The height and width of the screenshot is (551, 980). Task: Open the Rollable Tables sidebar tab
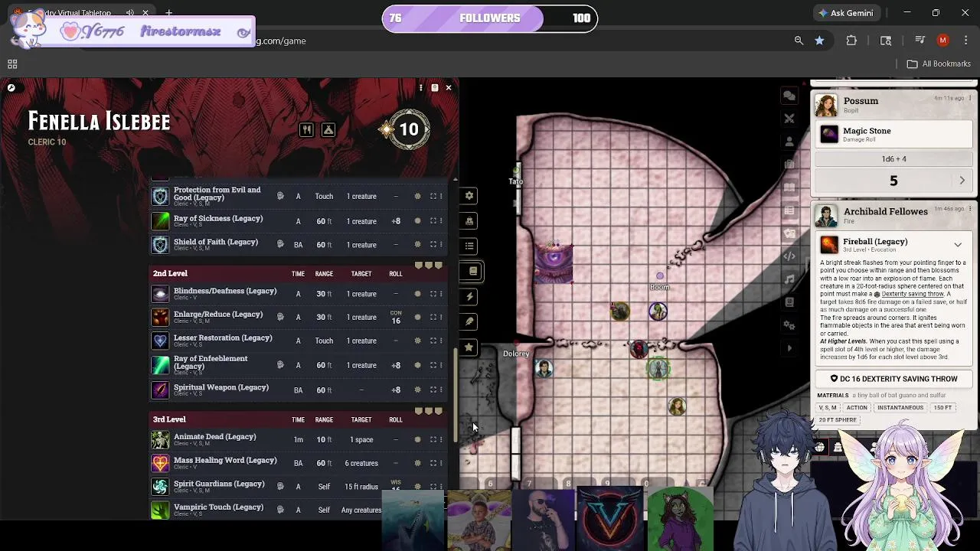pos(789,210)
